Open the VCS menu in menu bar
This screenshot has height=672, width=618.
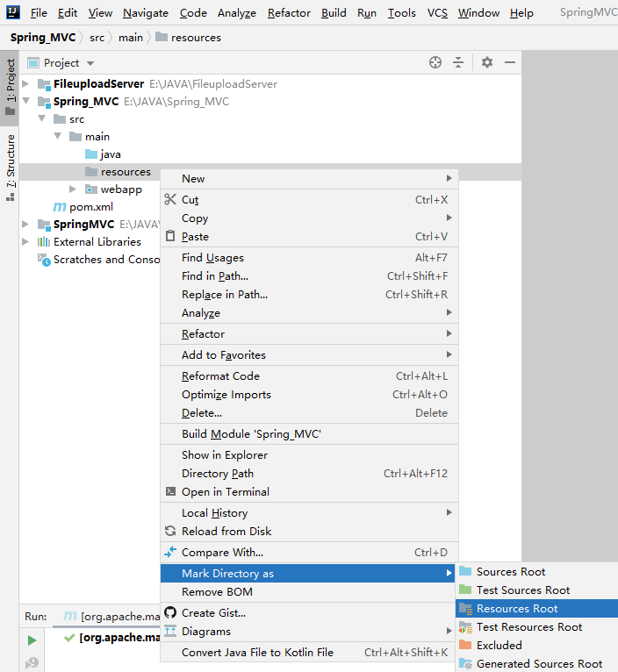(437, 13)
